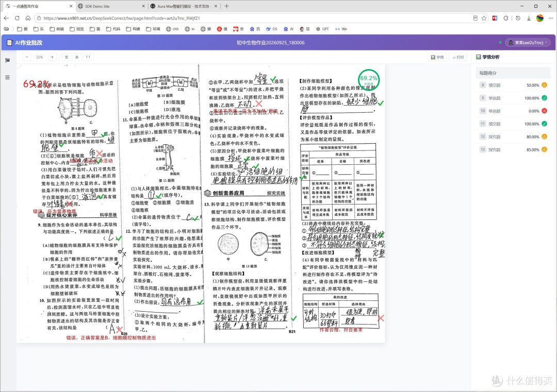The height and width of the screenshot is (392, 557).
Task: Click the orange warning icon for question 12
Action: click(544, 137)
